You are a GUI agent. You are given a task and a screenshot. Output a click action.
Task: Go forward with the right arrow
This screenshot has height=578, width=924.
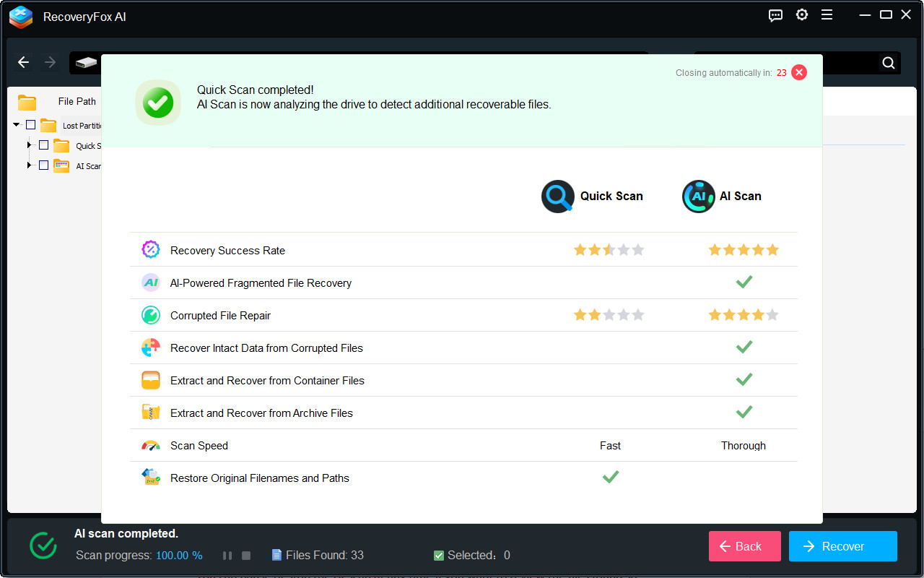[50, 62]
